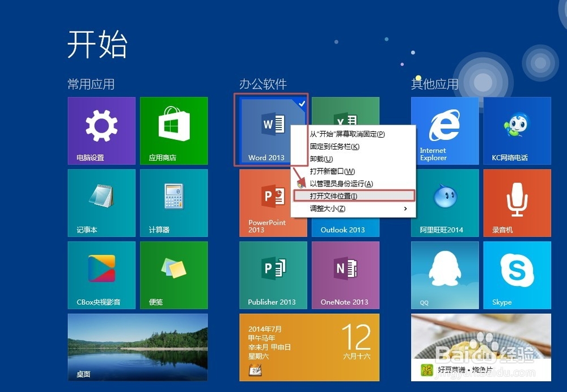This screenshot has width=567, height=392.
Task: Open the Calendar tile showing 2014年7月 12
Action: point(310,347)
